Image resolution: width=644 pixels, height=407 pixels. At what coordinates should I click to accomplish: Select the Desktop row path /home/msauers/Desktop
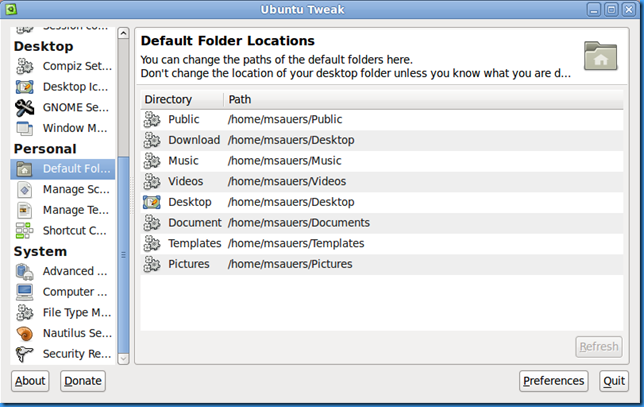(x=291, y=202)
